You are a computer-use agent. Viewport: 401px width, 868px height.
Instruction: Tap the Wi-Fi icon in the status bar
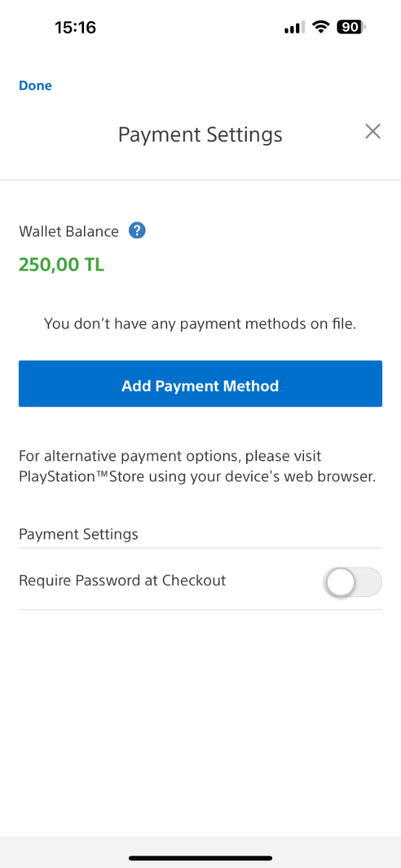tap(320, 27)
